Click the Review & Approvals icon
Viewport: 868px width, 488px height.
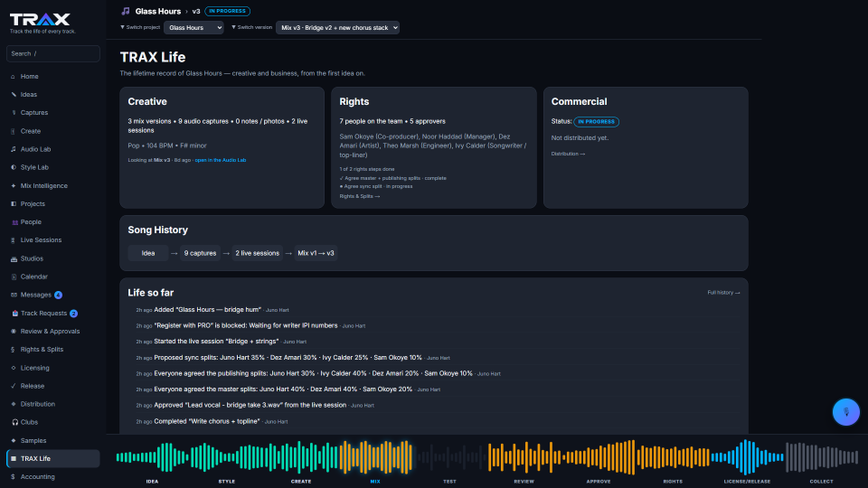point(14,332)
